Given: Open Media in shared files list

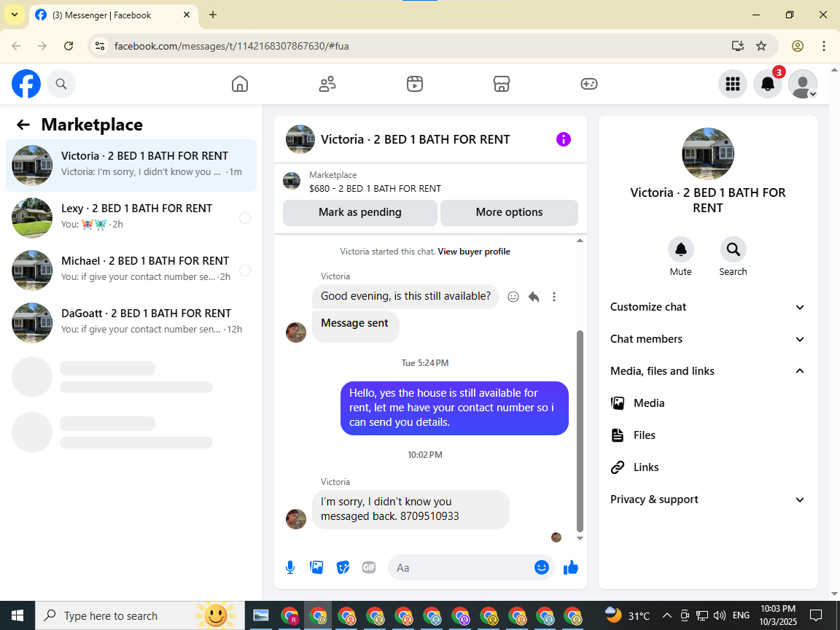Looking at the screenshot, I should coord(707,403).
